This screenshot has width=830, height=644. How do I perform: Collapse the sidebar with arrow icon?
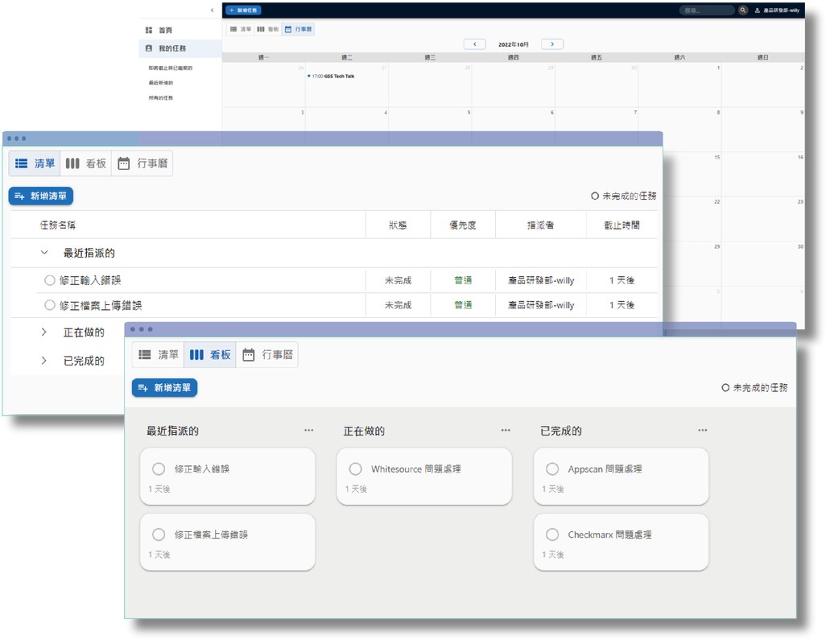coord(213,10)
